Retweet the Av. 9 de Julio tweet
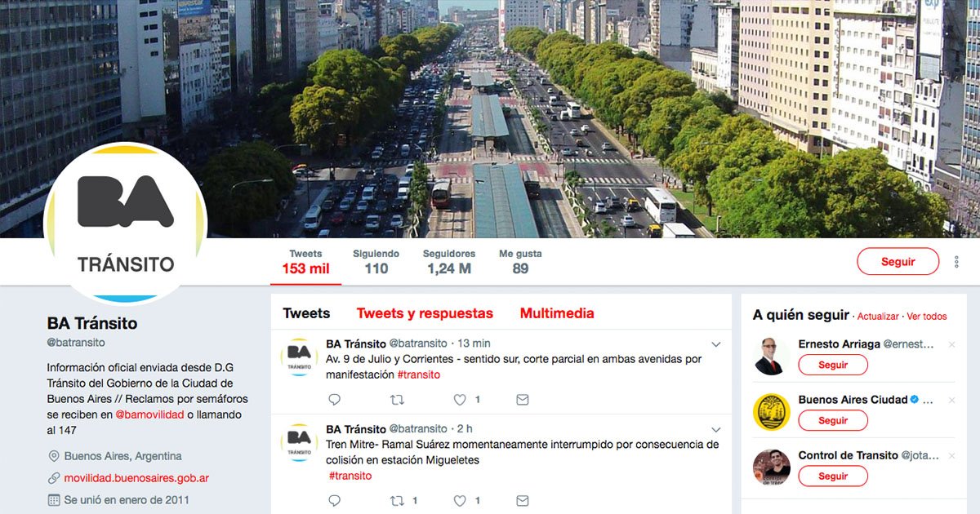Screen dimensions: 980x514 [x=397, y=400]
